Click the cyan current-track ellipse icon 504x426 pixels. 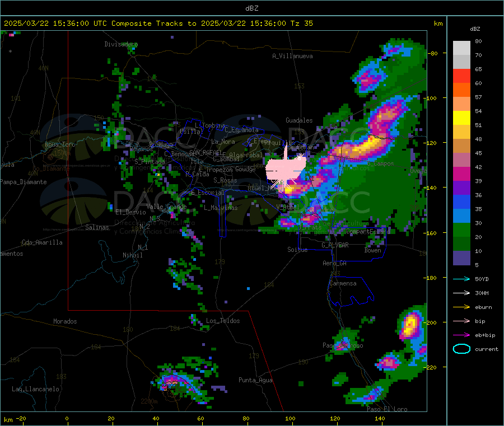coord(461,349)
